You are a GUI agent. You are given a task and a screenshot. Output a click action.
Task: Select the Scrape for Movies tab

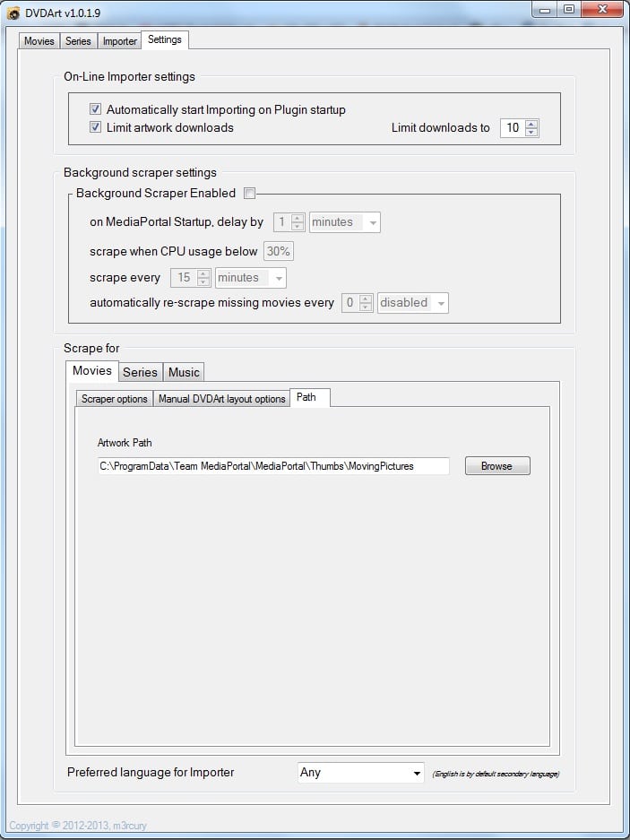pos(92,371)
